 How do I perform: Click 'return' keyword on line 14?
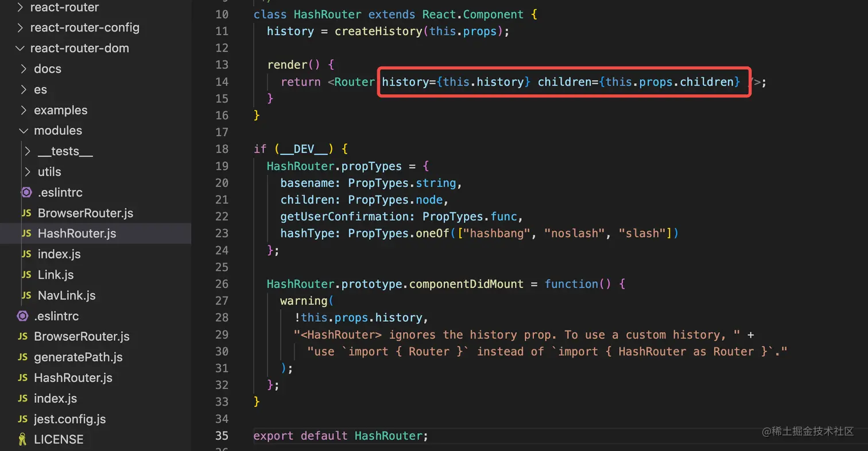[x=301, y=82]
